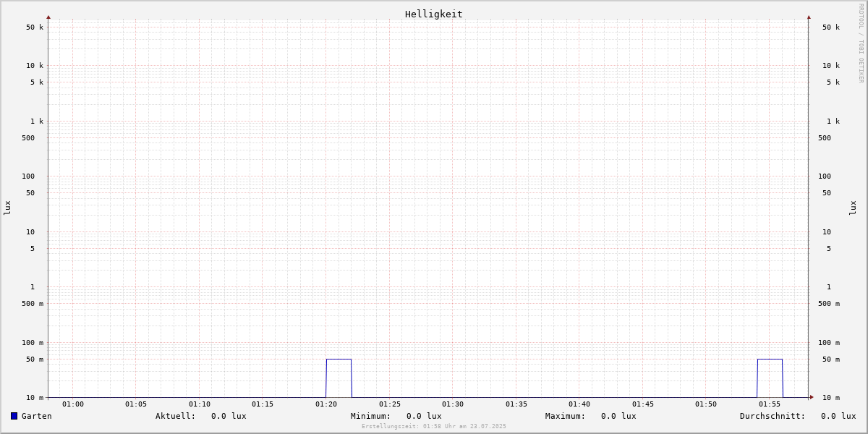Click the blue brightness pulse near 01:55
The image size is (868, 434).
pos(770,378)
